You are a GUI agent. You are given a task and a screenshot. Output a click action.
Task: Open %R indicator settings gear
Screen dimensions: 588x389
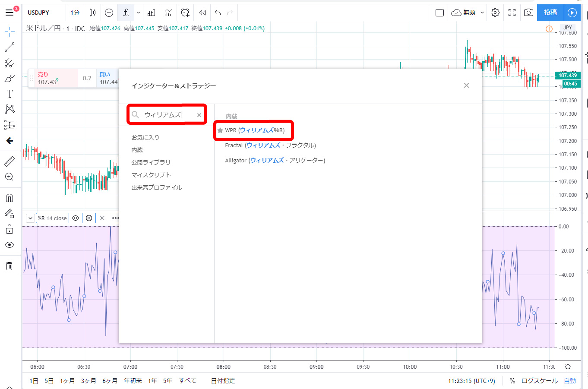click(89, 218)
